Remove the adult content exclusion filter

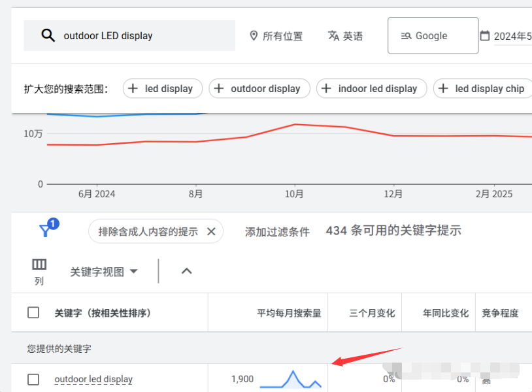[211, 231]
